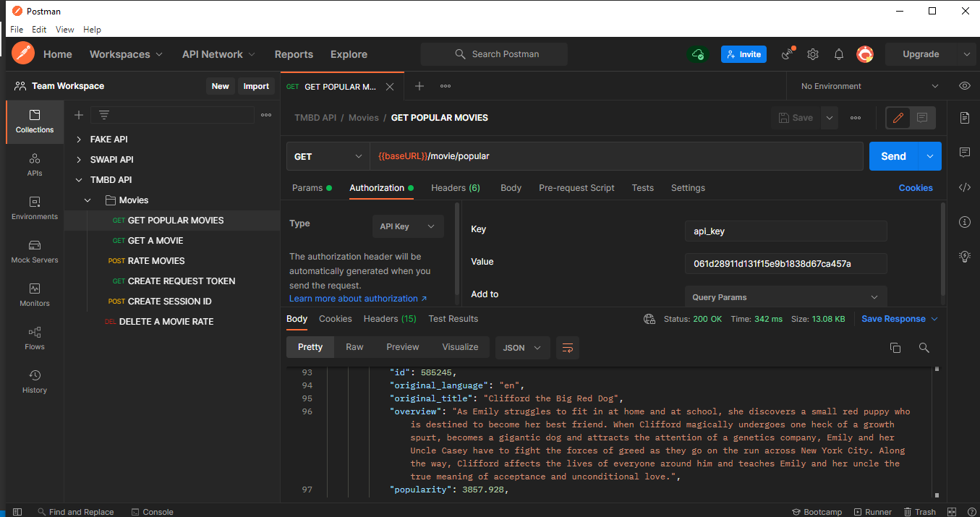The height and width of the screenshot is (517, 980).
Task: Toggle response line wrap icon
Action: pyautogui.click(x=568, y=348)
